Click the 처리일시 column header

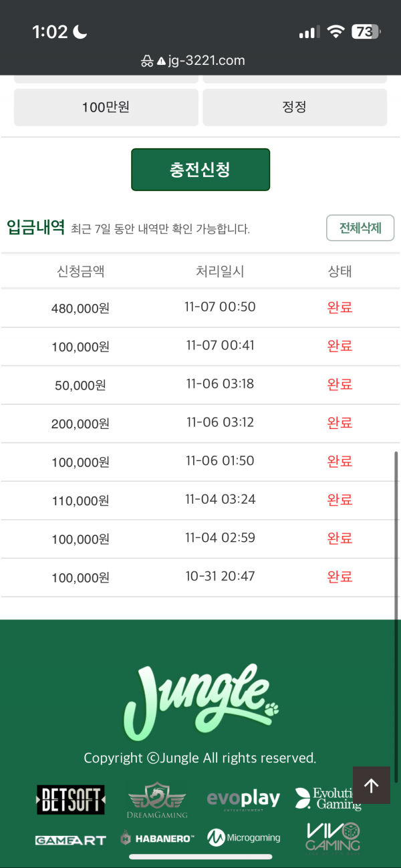tap(220, 271)
